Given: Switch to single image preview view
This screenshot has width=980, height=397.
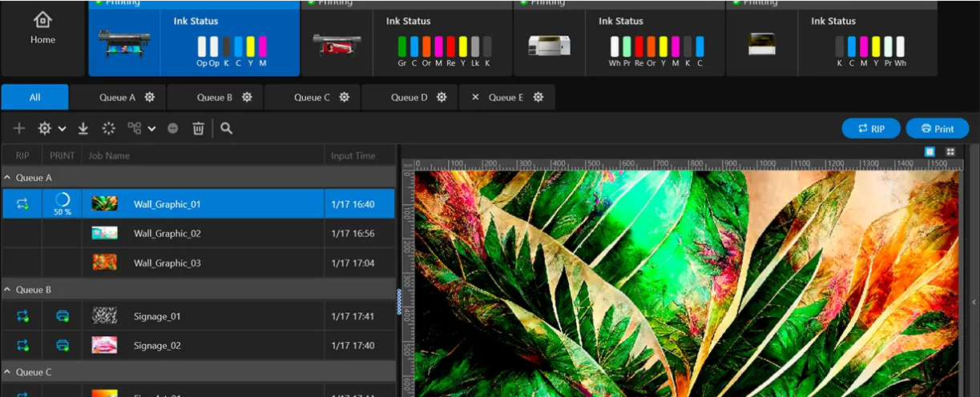Looking at the screenshot, I should click(x=930, y=151).
